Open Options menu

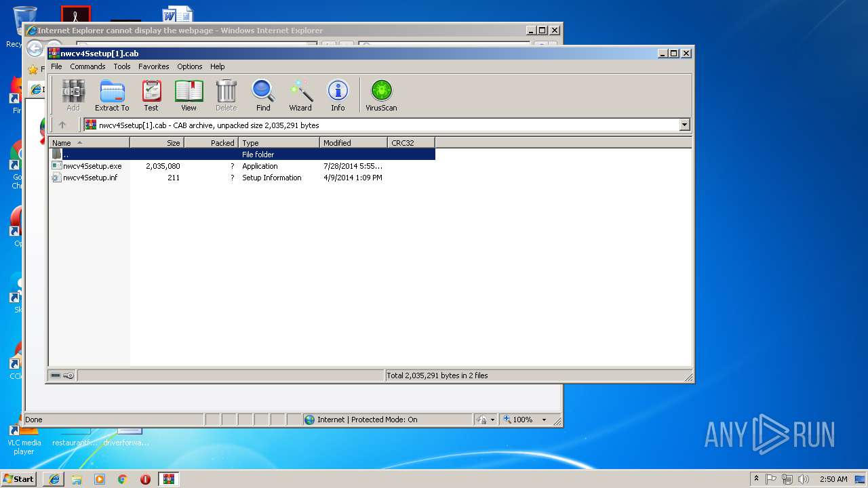pyautogui.click(x=190, y=66)
